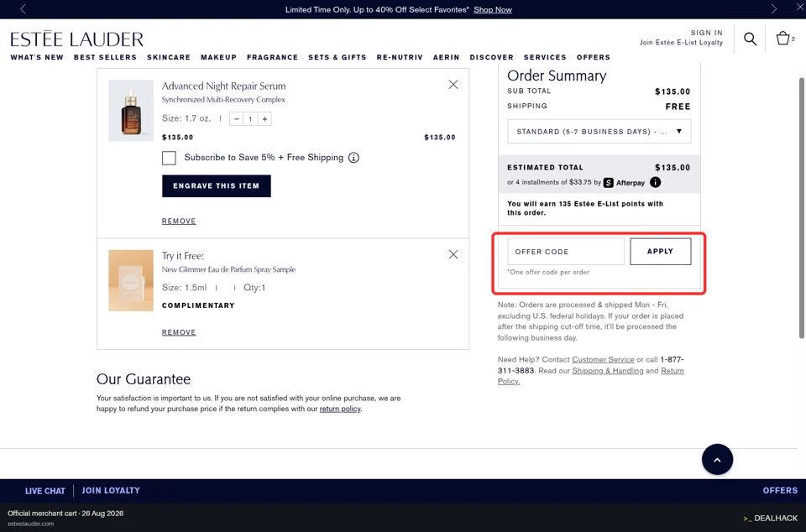Focus the Offer Code input field
This screenshot has width=806, height=532.
click(565, 252)
